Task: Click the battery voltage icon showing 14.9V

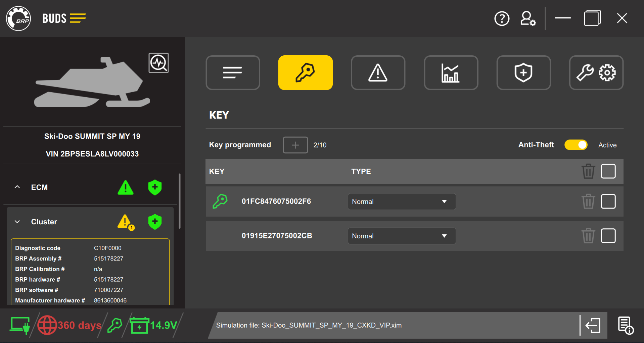Action: click(140, 325)
